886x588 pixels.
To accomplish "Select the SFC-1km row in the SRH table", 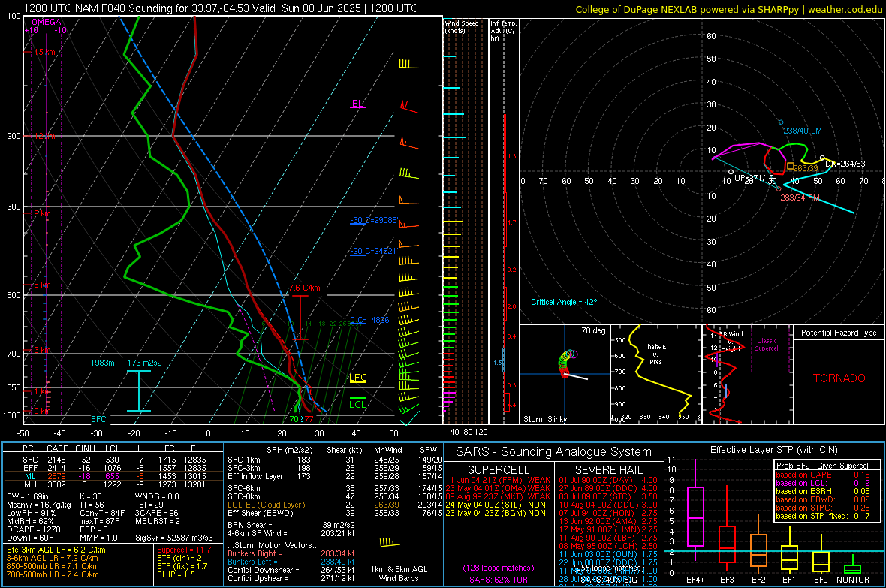I will 335,460.
